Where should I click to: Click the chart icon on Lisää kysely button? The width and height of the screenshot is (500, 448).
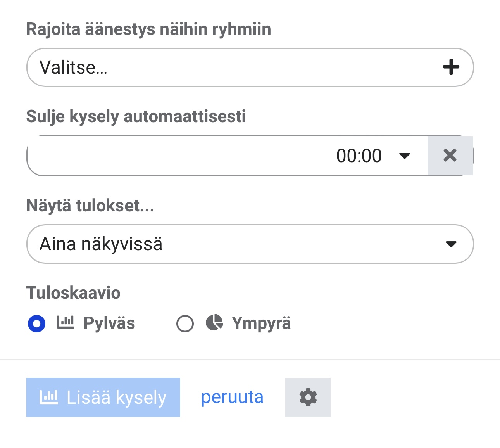pos(49,398)
